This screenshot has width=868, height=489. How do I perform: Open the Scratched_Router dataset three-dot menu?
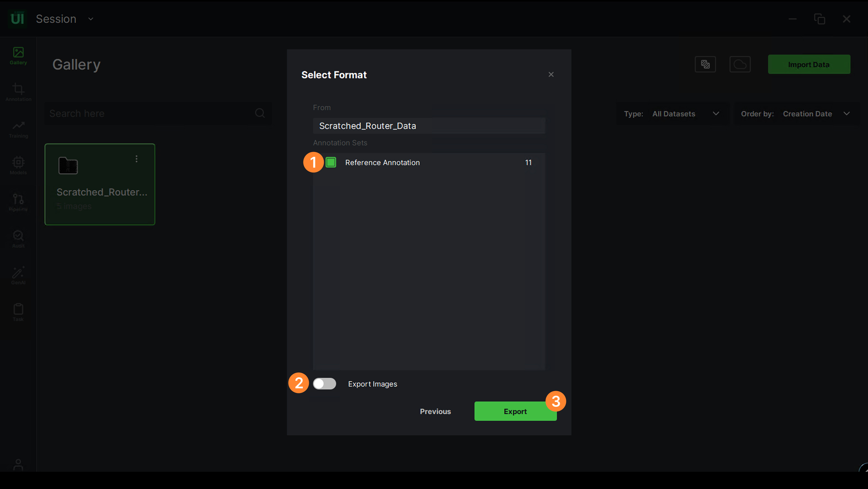pos(136,159)
